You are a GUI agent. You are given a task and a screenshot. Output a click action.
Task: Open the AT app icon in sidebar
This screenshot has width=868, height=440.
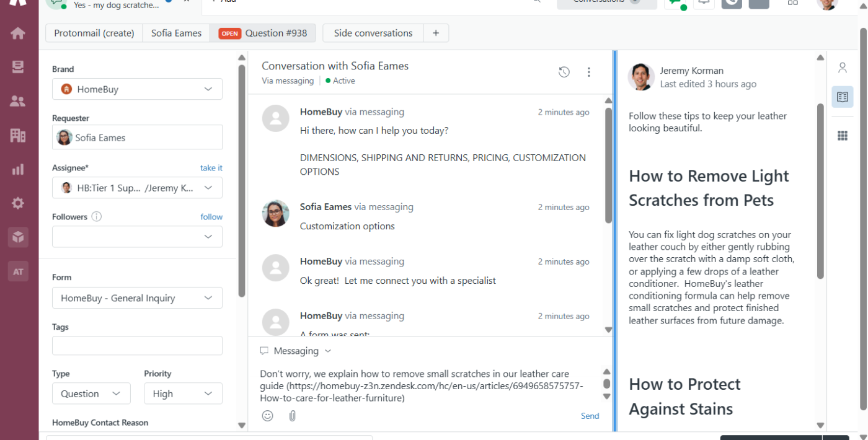[18, 271]
